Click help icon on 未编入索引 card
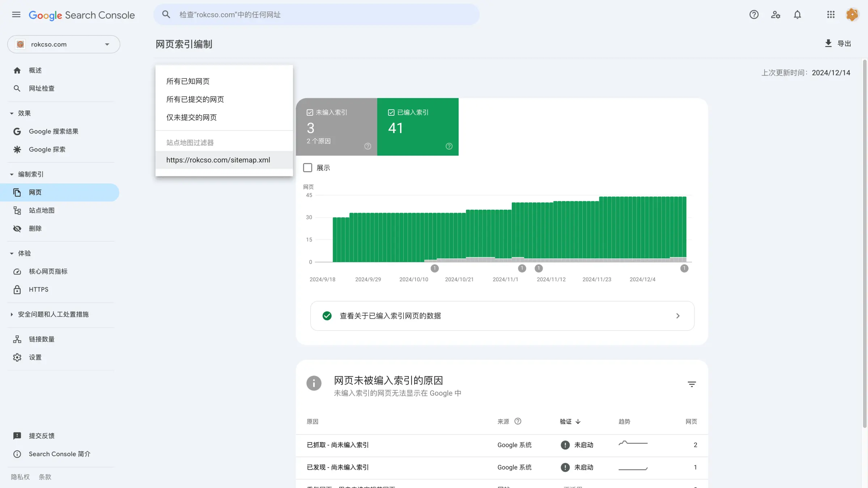The height and width of the screenshot is (488, 868). coord(368,146)
